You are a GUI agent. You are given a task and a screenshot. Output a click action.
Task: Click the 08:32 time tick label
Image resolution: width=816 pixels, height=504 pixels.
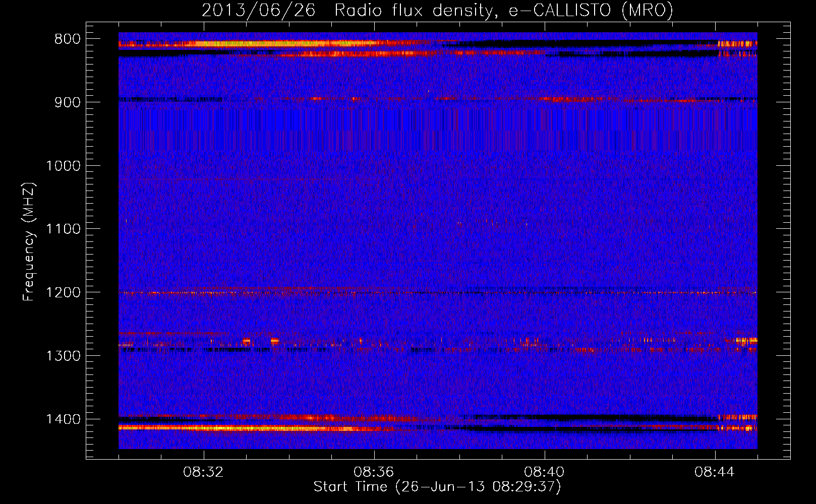coord(203,472)
